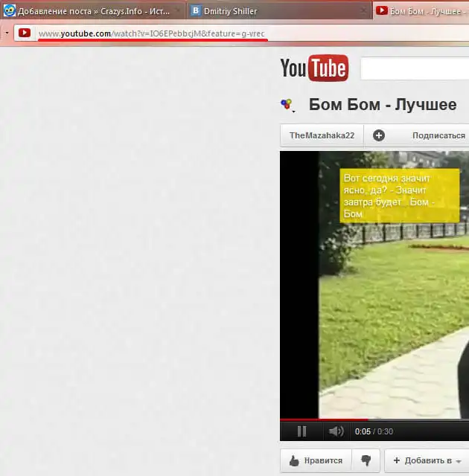This screenshot has height=476, width=469.
Task: Click the Бом Бом YouTube tab favicon
Action: pyautogui.click(x=382, y=11)
